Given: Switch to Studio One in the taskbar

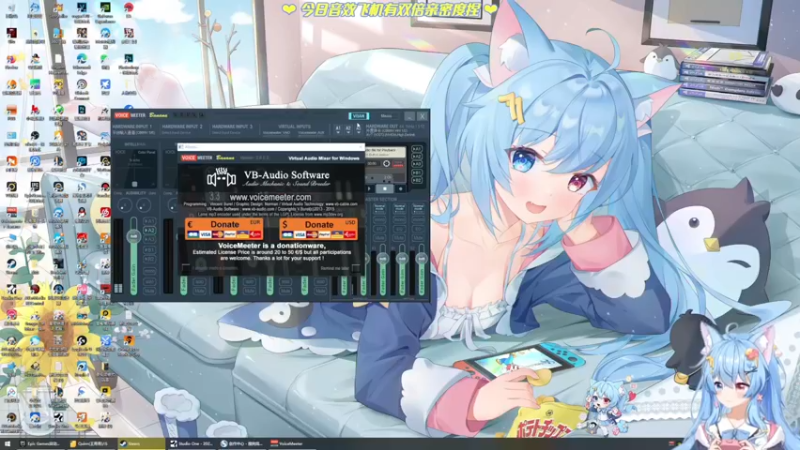Looking at the screenshot, I should pyautogui.click(x=192, y=444).
